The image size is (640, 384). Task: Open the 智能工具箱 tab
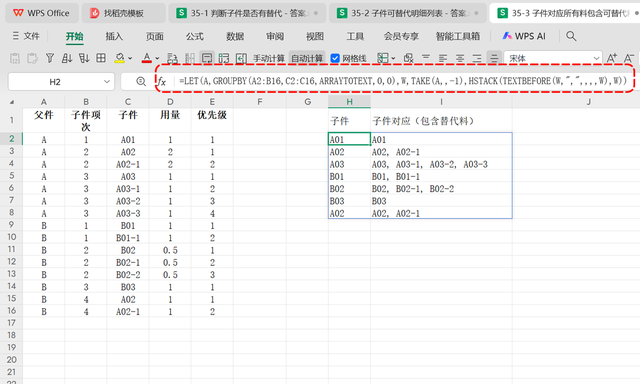[x=458, y=36]
